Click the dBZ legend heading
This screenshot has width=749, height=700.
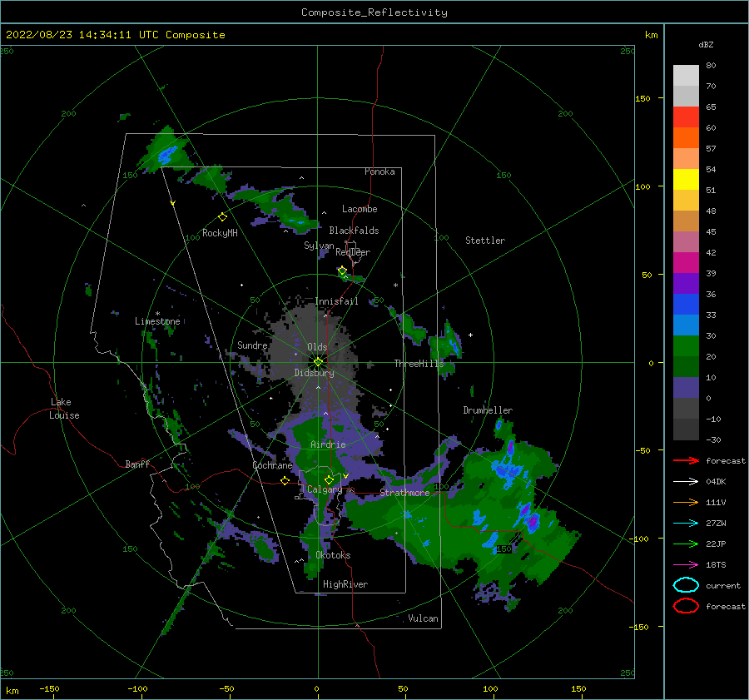pyautogui.click(x=706, y=44)
